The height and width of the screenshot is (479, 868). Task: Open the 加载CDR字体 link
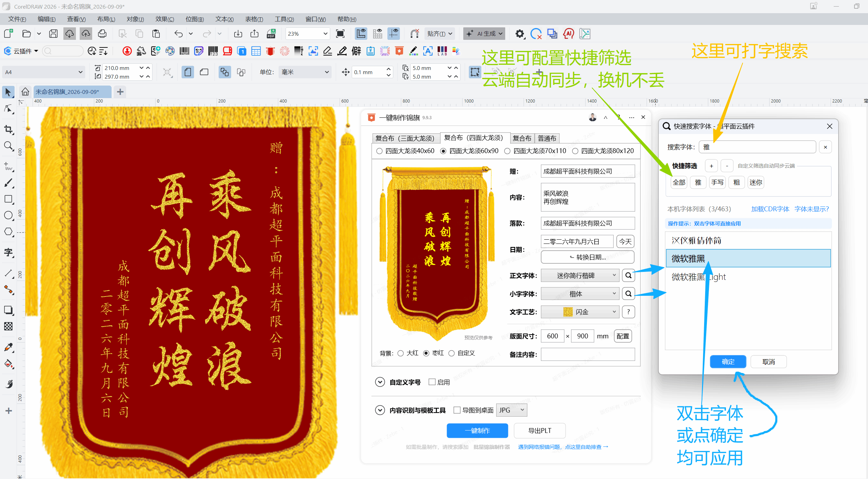[x=770, y=209]
